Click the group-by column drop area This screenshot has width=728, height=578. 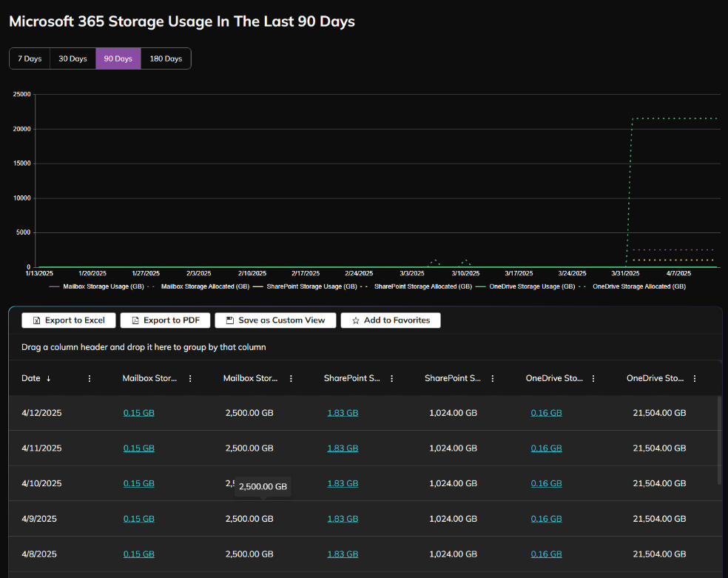point(365,347)
